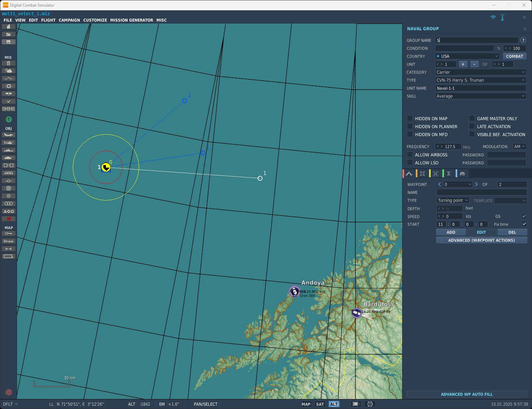Image resolution: width=532 pixels, height=409 pixels.
Task: Select the add ship group tool
Action: coord(9,150)
